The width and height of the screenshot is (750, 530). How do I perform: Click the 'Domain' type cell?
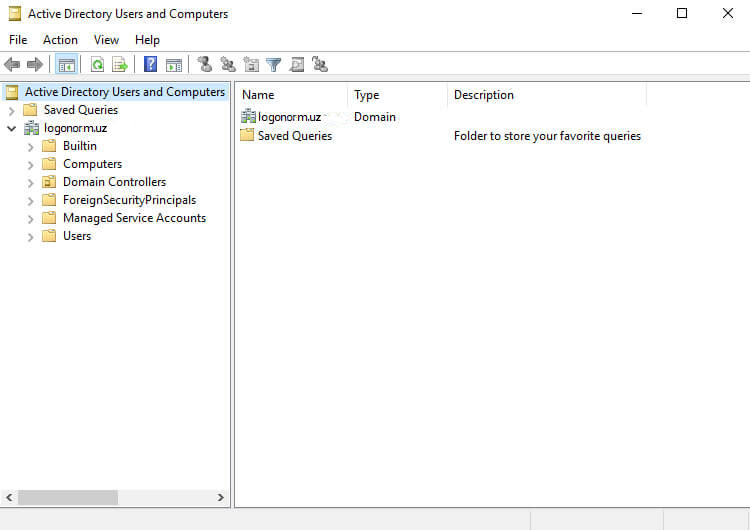[375, 117]
